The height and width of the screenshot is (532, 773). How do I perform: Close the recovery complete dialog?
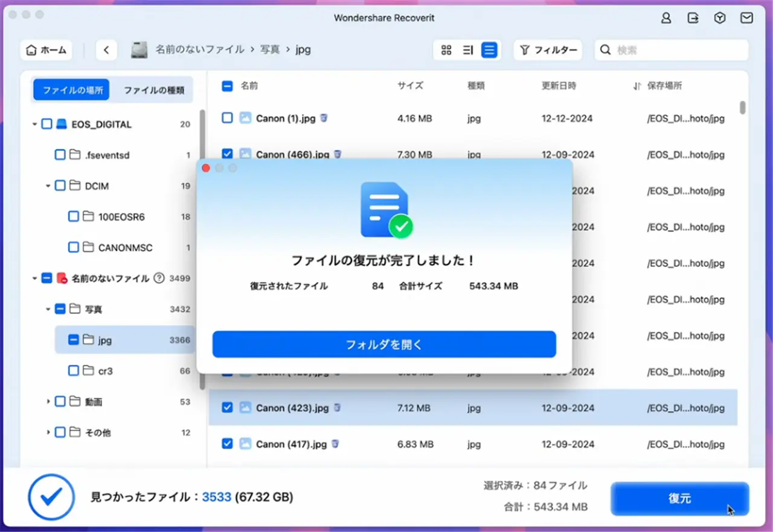click(x=205, y=168)
